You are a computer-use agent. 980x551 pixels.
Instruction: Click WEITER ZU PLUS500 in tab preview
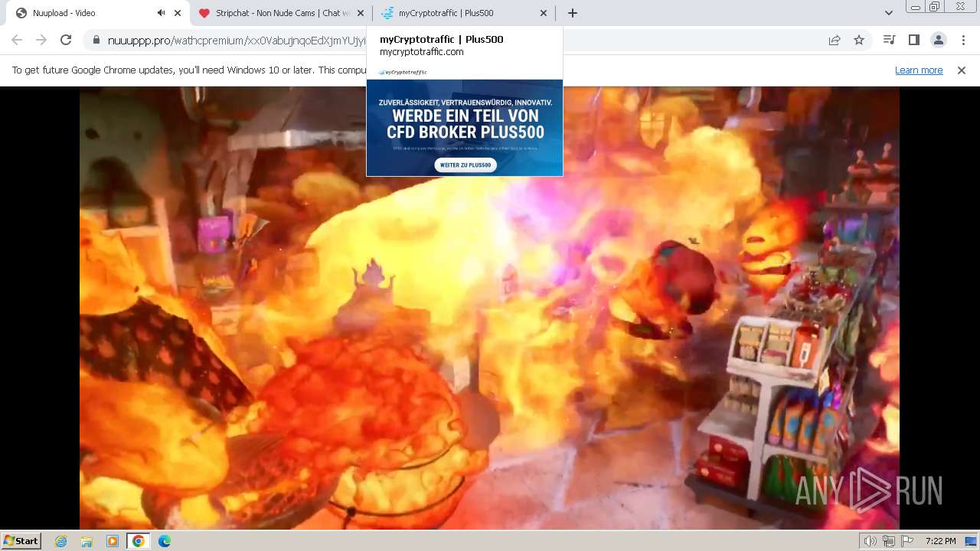click(465, 165)
